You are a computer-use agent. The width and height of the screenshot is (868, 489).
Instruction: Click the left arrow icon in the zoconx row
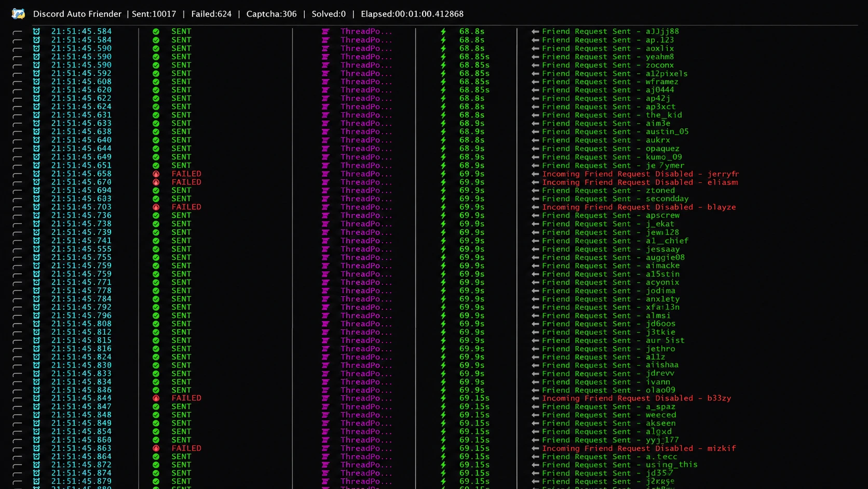click(535, 65)
